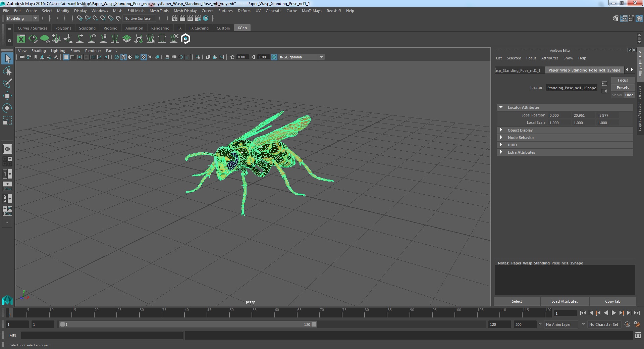Click current frame marker on timeline
644x349 pixels.
(9, 313)
